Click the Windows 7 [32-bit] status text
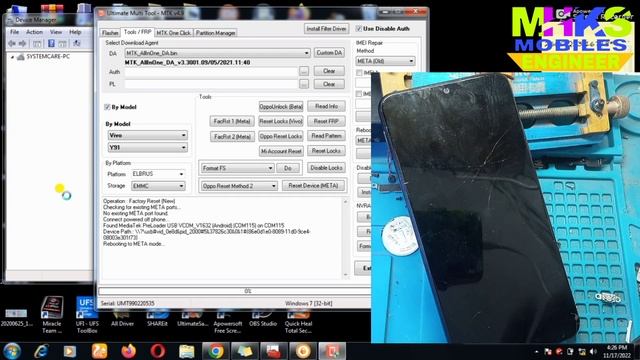 point(309,303)
